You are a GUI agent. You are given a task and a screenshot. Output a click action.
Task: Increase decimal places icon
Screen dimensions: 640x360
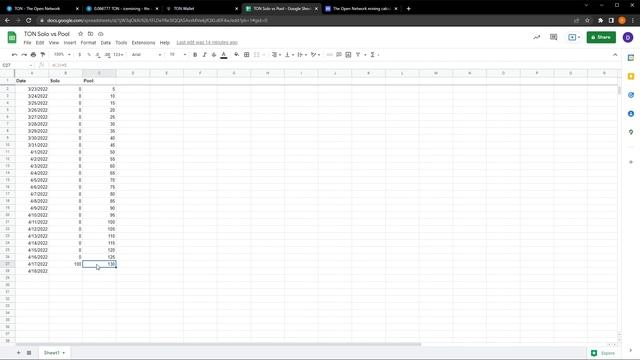(107, 55)
